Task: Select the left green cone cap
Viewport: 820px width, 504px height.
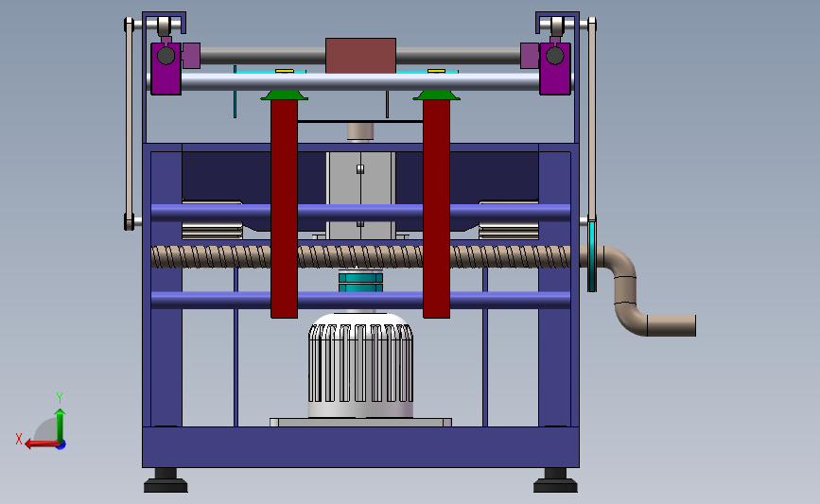Action: click(284, 96)
